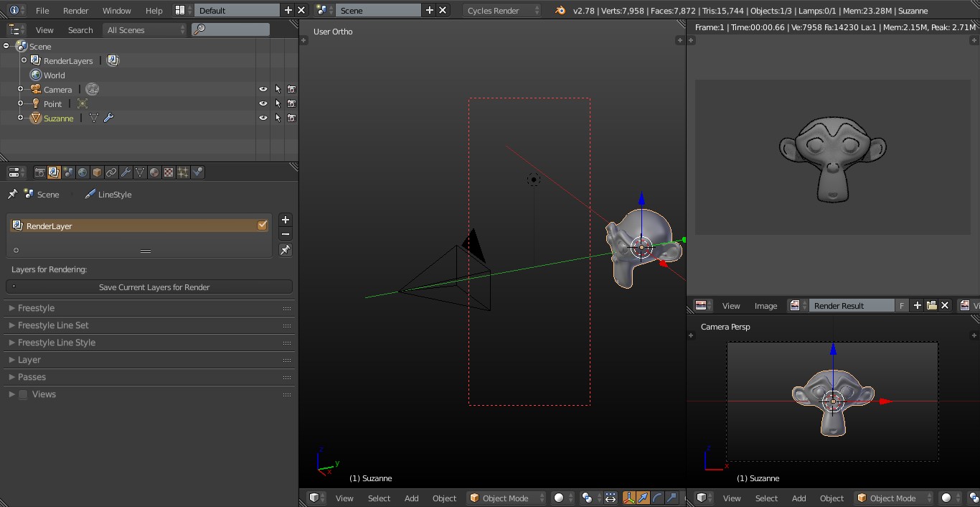Viewport: 980px width, 507px height.
Task: Pin properties context next to Scene breadcrumb
Action: click(x=12, y=194)
